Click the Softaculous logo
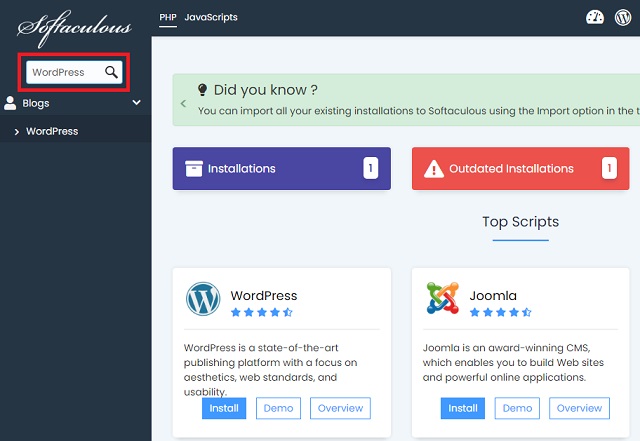The image size is (640, 441). point(75,23)
